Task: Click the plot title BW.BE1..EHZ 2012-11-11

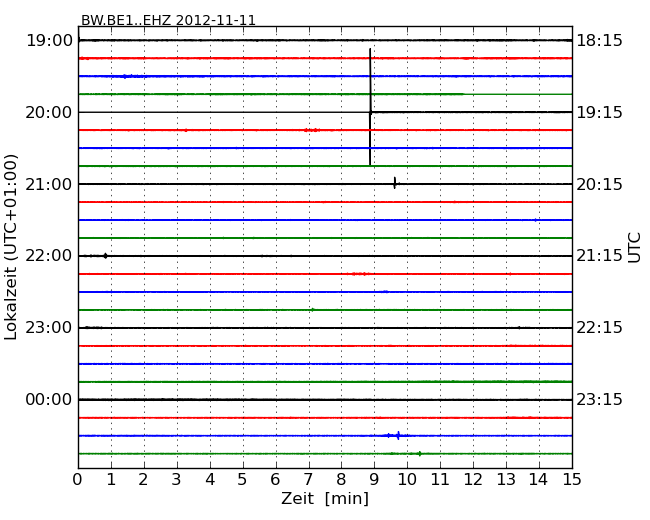Action: click(168, 20)
